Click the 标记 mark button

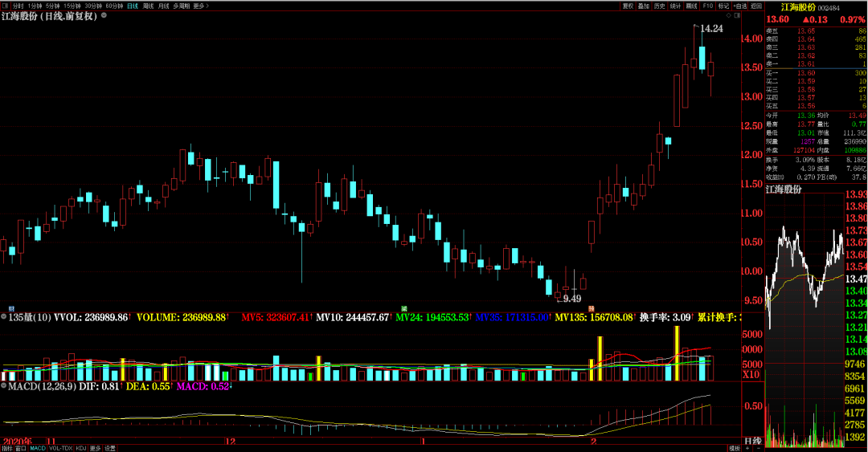[723, 6]
